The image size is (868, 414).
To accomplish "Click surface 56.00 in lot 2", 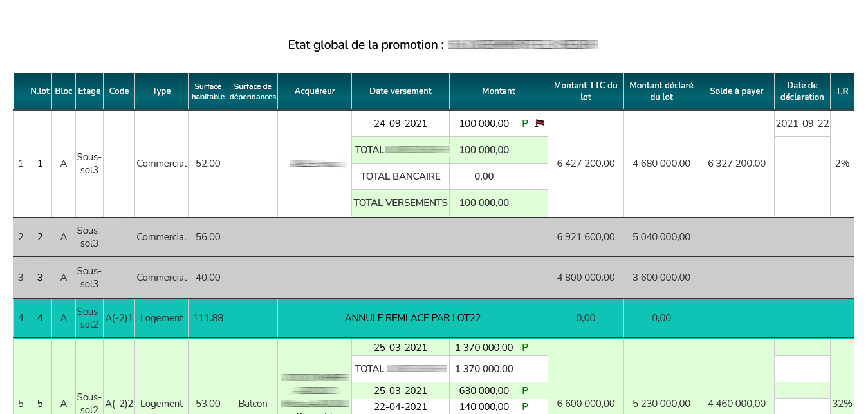I will 208,237.
